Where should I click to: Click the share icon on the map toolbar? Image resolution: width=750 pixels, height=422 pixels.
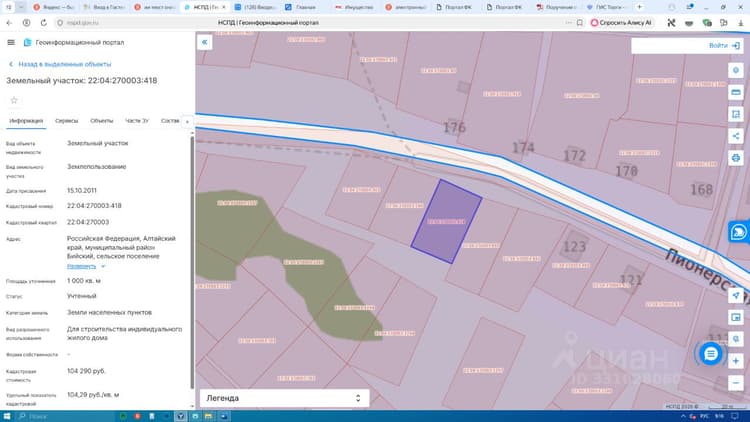pyautogui.click(x=736, y=136)
